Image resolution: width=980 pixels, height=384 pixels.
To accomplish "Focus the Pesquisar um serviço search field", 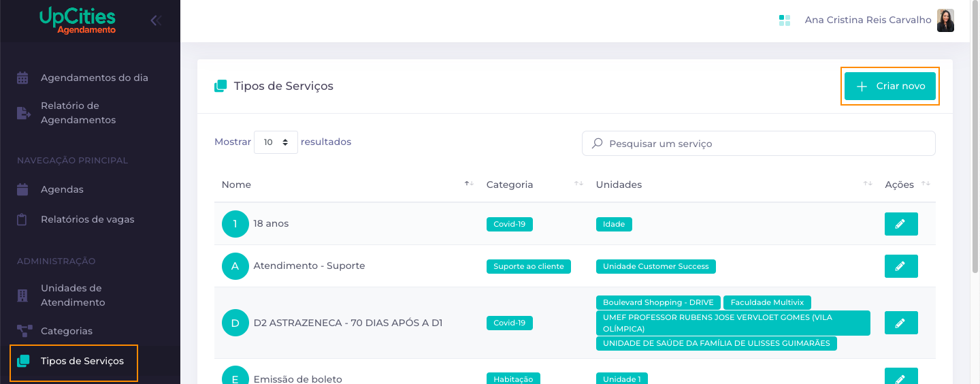I will [759, 144].
